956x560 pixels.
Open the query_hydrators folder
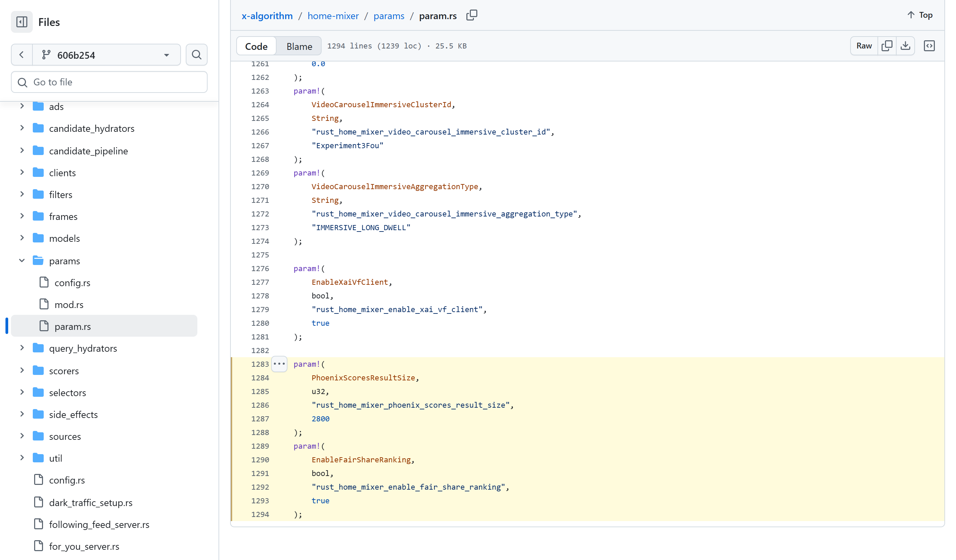pyautogui.click(x=83, y=349)
